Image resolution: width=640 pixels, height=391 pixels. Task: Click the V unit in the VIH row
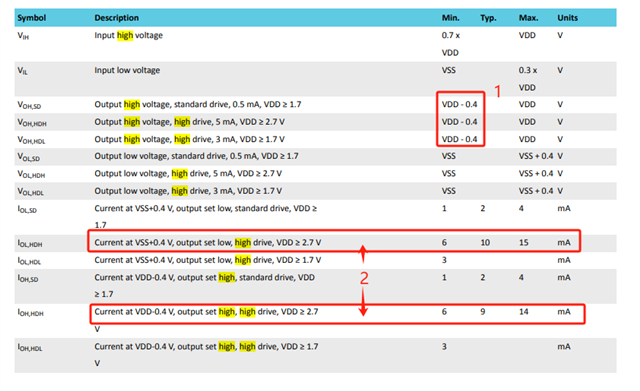point(560,36)
